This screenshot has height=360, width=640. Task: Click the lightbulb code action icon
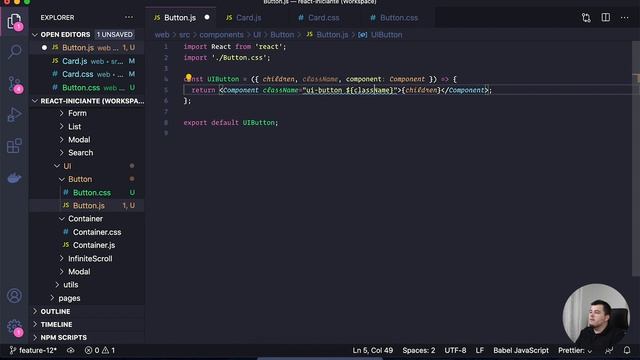coord(189,77)
